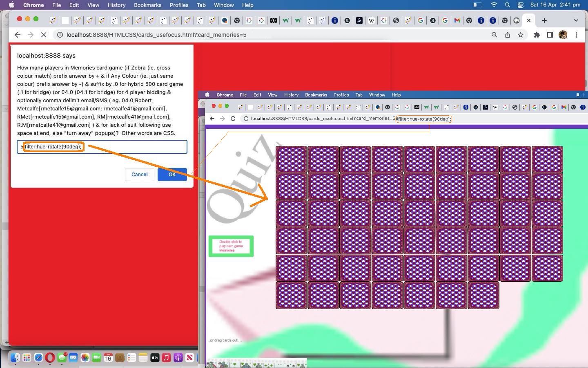
Task: Reload page in the inner Chrome window
Action: click(x=233, y=119)
